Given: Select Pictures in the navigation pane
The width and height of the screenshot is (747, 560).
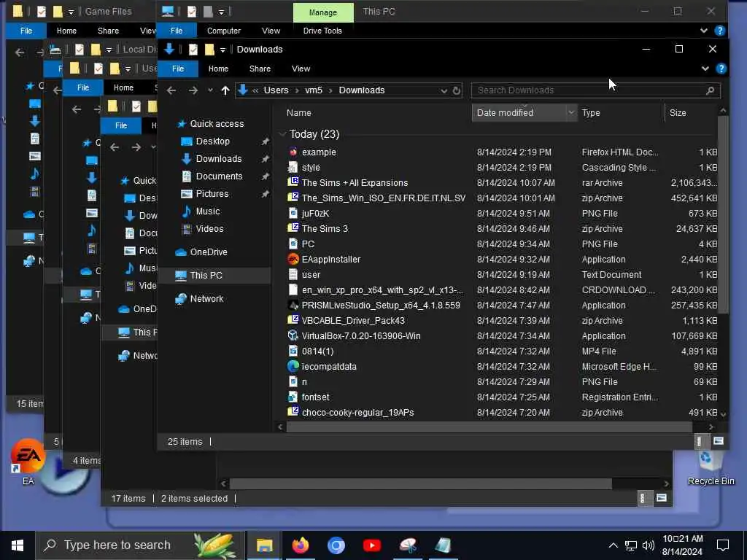Looking at the screenshot, I should [x=212, y=193].
